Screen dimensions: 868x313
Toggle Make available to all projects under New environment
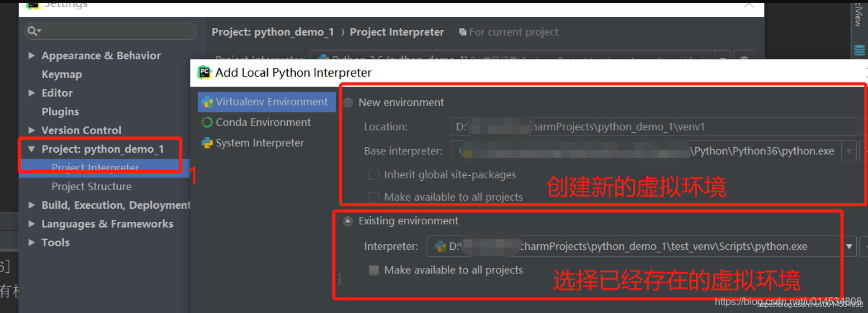(x=374, y=197)
